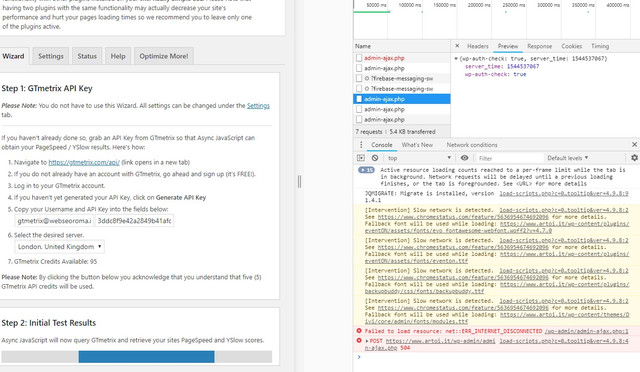Click the GTmetrix progress bar
This screenshot has height=372, width=640.
pyautogui.click(x=137, y=356)
